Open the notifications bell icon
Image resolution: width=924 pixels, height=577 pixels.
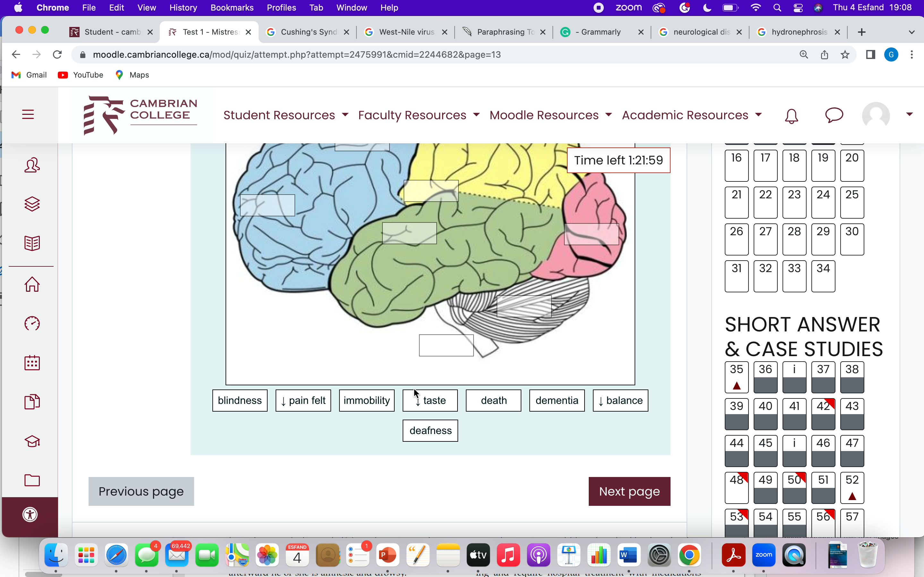[x=791, y=116]
